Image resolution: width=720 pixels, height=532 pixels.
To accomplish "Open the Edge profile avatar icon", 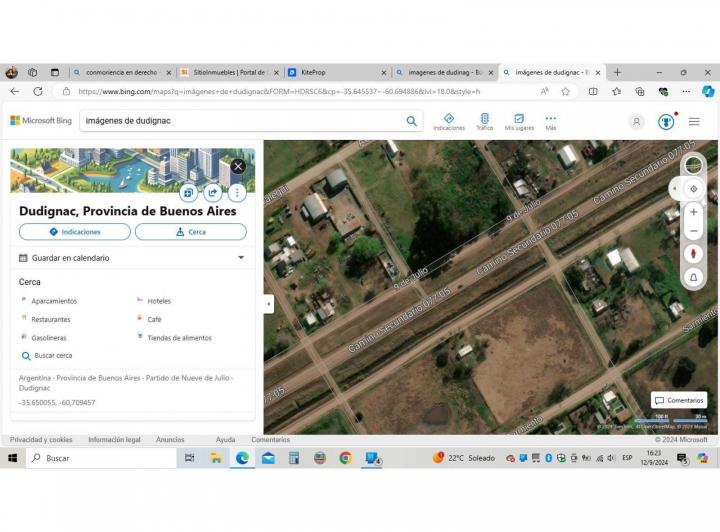I will click(x=11, y=72).
